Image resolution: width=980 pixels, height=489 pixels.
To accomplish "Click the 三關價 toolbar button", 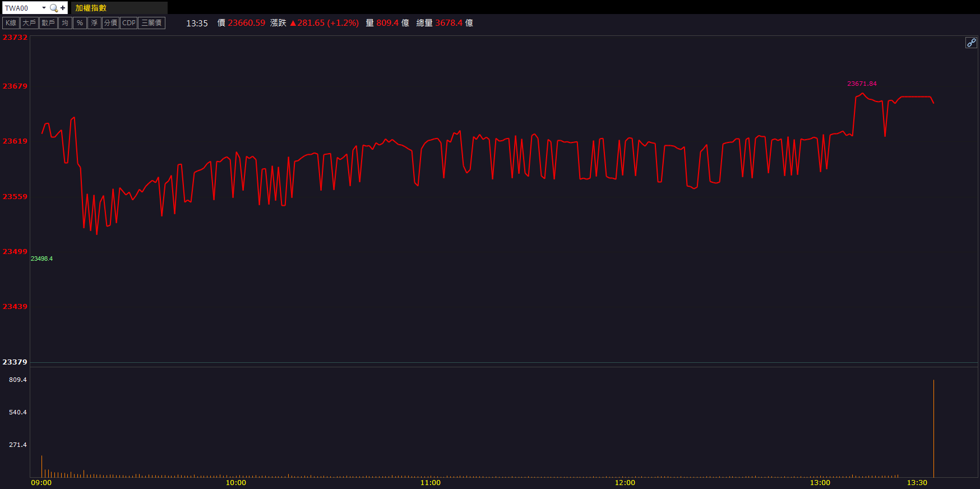I will (151, 23).
